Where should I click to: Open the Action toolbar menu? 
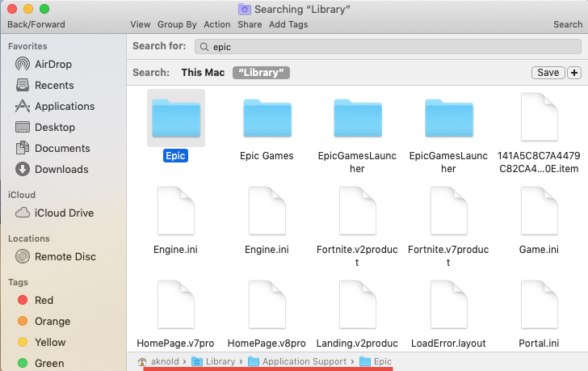pyautogui.click(x=217, y=24)
